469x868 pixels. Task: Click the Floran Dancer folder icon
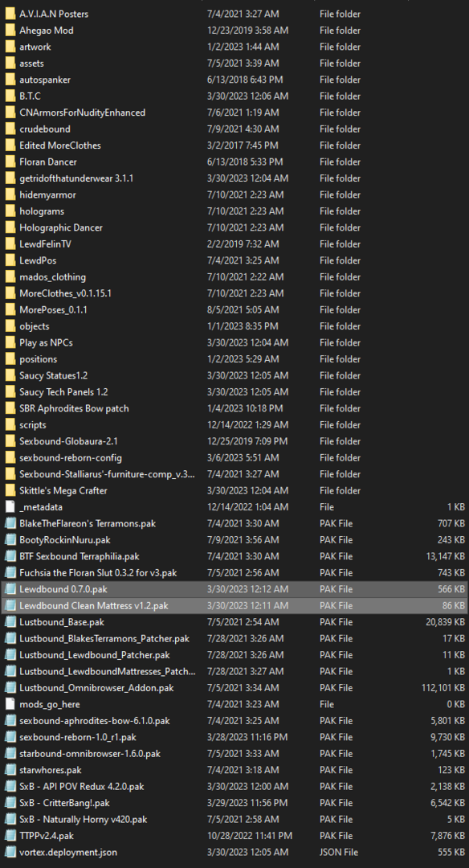click(x=10, y=162)
